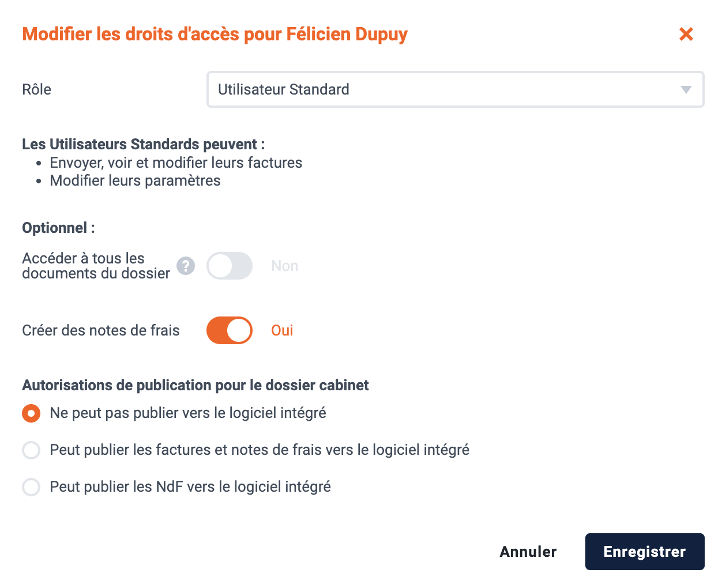Screen dimensions: 722x588
Task: Click the Optionnel section heading
Action: coord(58,228)
